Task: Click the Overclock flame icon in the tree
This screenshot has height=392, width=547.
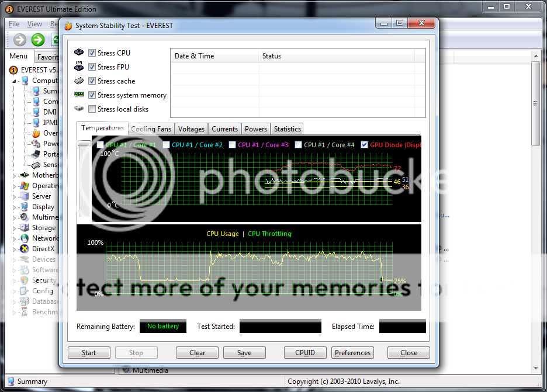Action: (36, 133)
